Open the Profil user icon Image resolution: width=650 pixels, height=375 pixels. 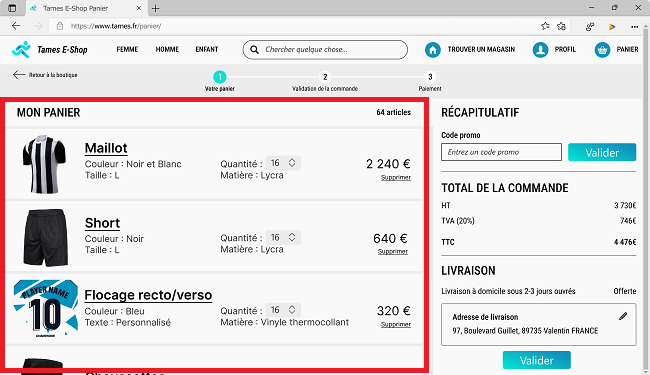point(540,50)
